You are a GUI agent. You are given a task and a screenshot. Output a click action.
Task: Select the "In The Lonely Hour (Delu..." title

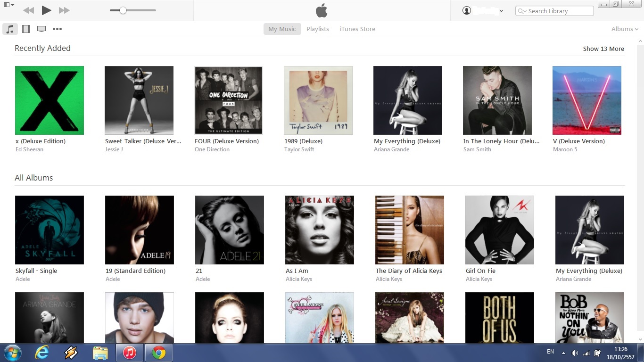501,141
